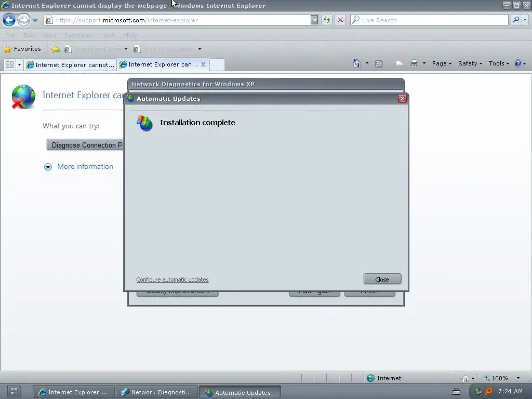Click the Diagnose Connection Problems button
Viewport: 532px width, 399px height.
[x=85, y=145]
